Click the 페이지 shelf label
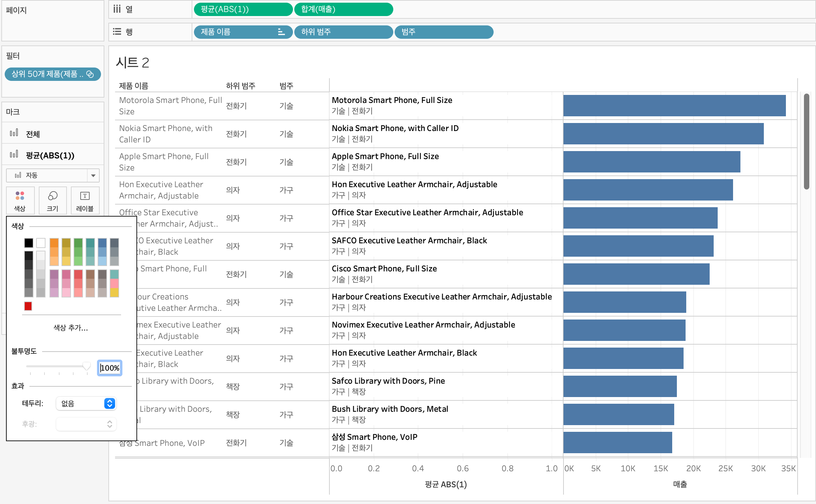 click(16, 10)
